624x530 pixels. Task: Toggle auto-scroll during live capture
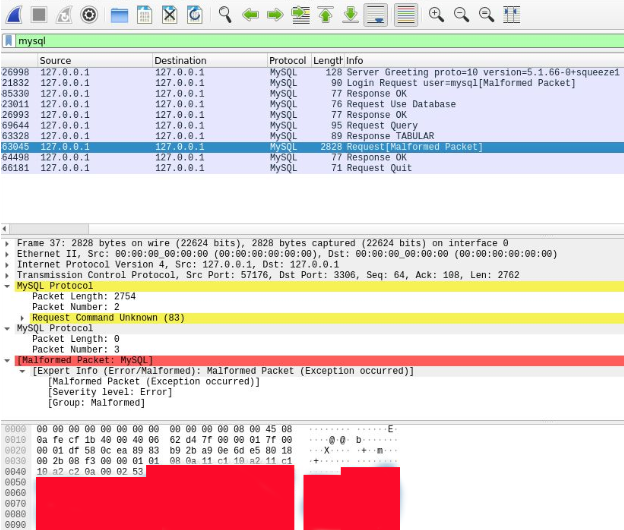coord(376,14)
